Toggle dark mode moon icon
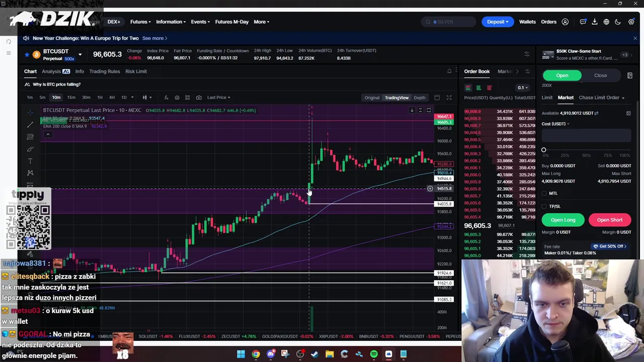Screen dimensions: 644x362 (x=618, y=22)
